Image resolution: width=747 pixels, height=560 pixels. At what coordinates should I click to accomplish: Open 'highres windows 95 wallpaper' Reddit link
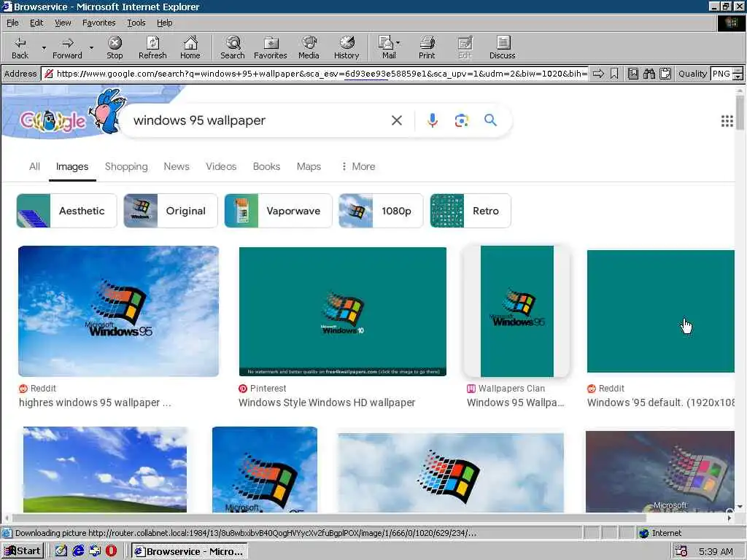point(95,402)
